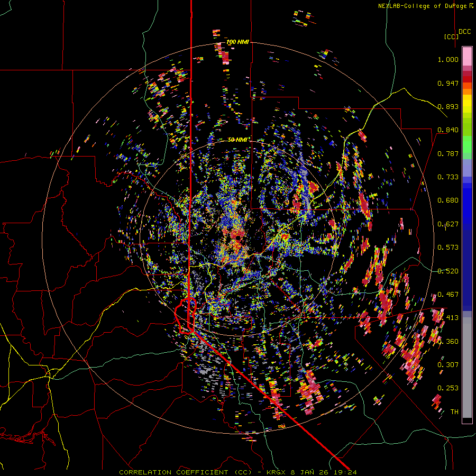The height and width of the screenshot is (476, 476).
Task: Select the 0.467 scale value
Action: 448,295
